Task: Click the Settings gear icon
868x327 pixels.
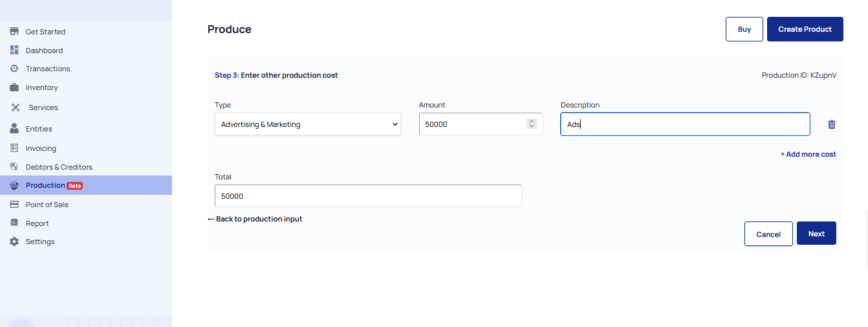Action: pos(14,242)
